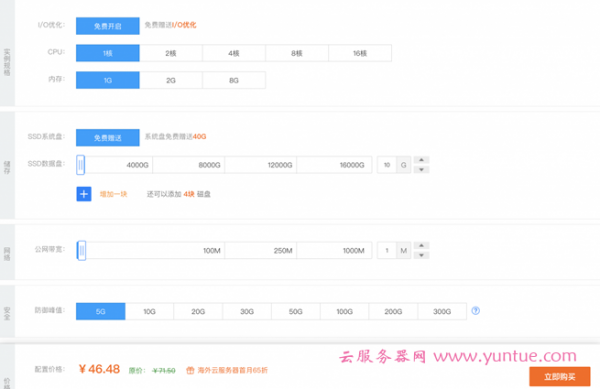
Task: Select 1G memory option
Action: point(108,80)
